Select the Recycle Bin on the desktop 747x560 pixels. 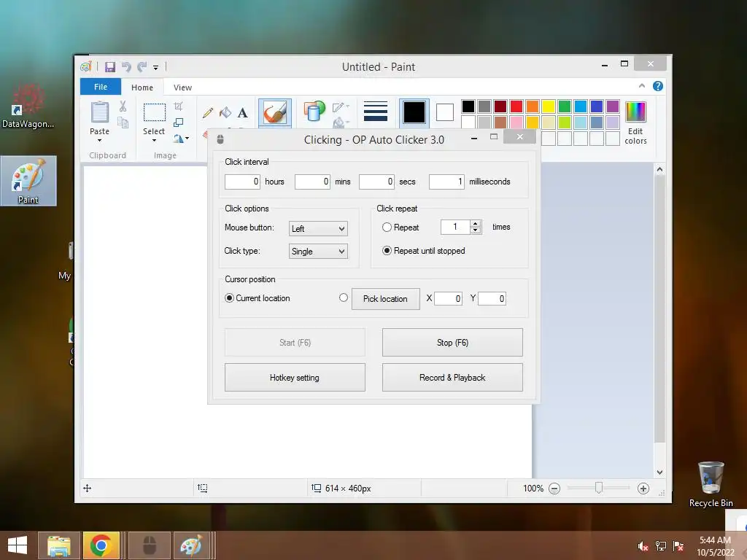pos(711,484)
